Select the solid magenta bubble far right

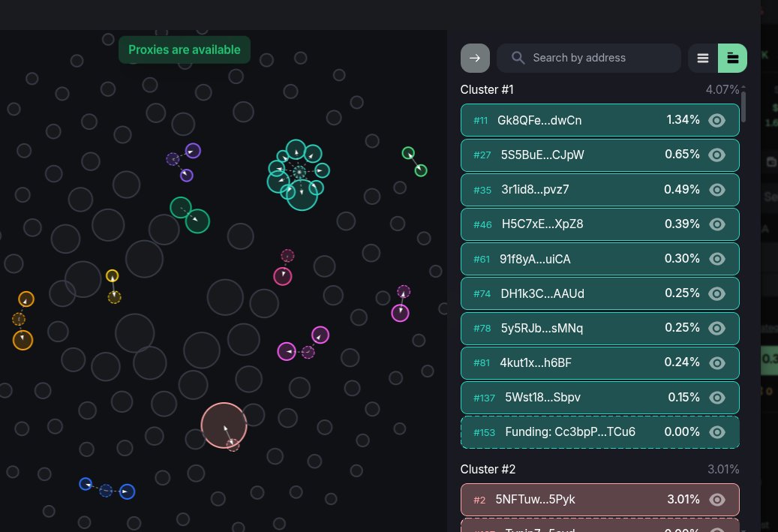(401, 313)
